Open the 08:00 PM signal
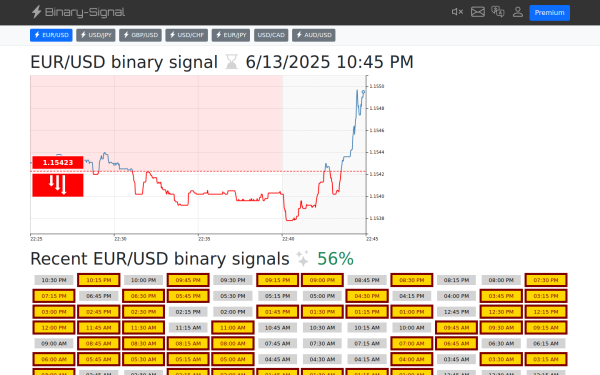Screen dimensions: 600x375 (x=501, y=280)
